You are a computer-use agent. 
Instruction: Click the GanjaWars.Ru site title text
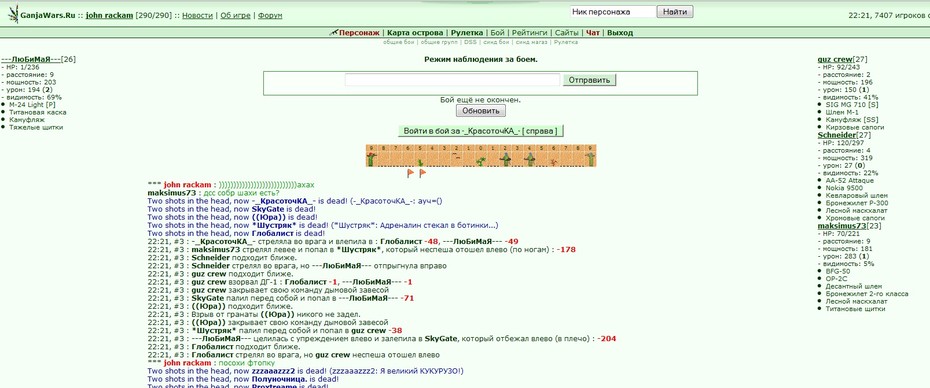click(47, 15)
